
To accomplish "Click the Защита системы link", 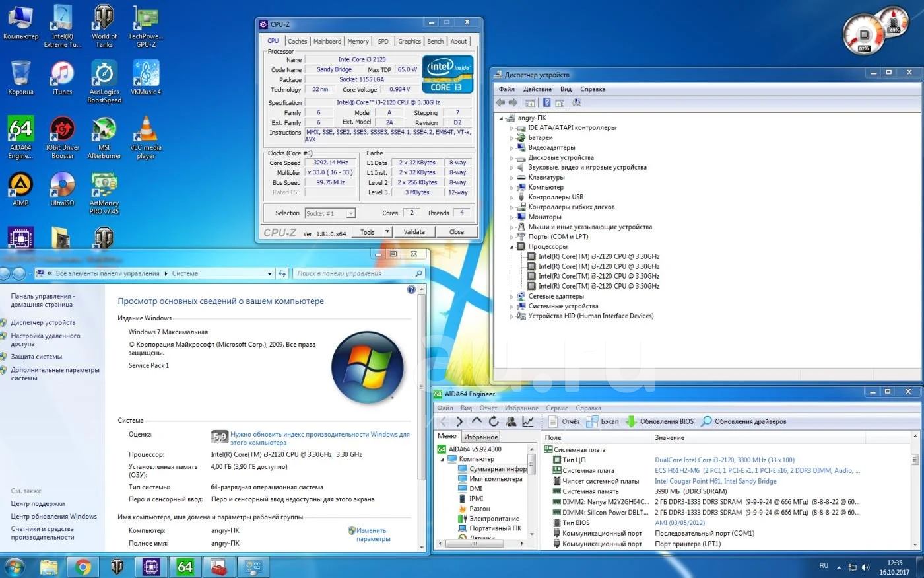I will pos(36,357).
